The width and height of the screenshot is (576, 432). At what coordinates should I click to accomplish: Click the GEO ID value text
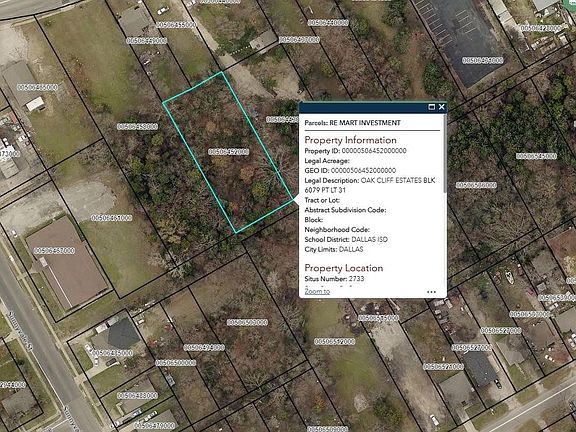pyautogui.click(x=363, y=170)
